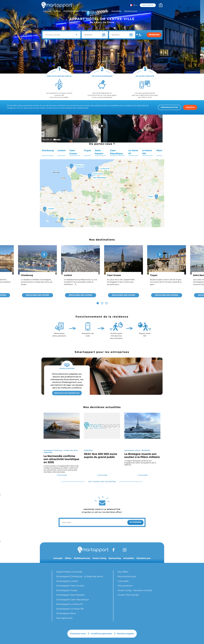Screen dimensions: 204x644
Task: Click the piggy bank gain économique icon
Action: (x=102, y=84)
